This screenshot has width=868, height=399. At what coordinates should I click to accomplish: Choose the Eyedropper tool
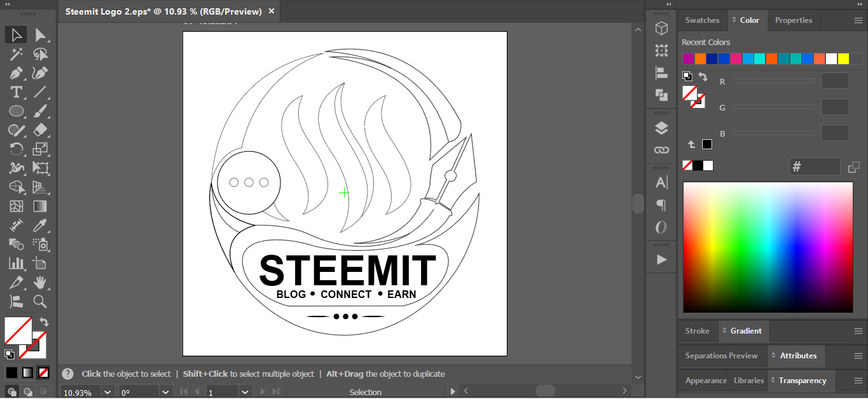[x=40, y=225]
